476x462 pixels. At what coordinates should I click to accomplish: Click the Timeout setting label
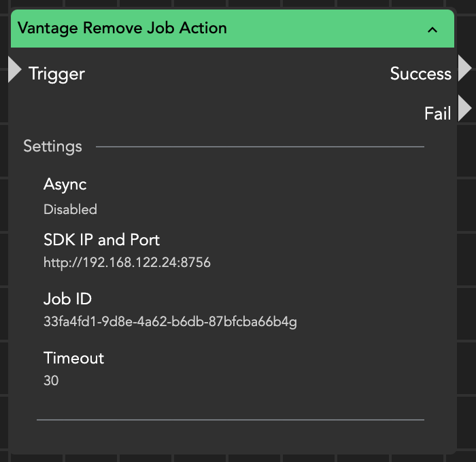point(73,358)
